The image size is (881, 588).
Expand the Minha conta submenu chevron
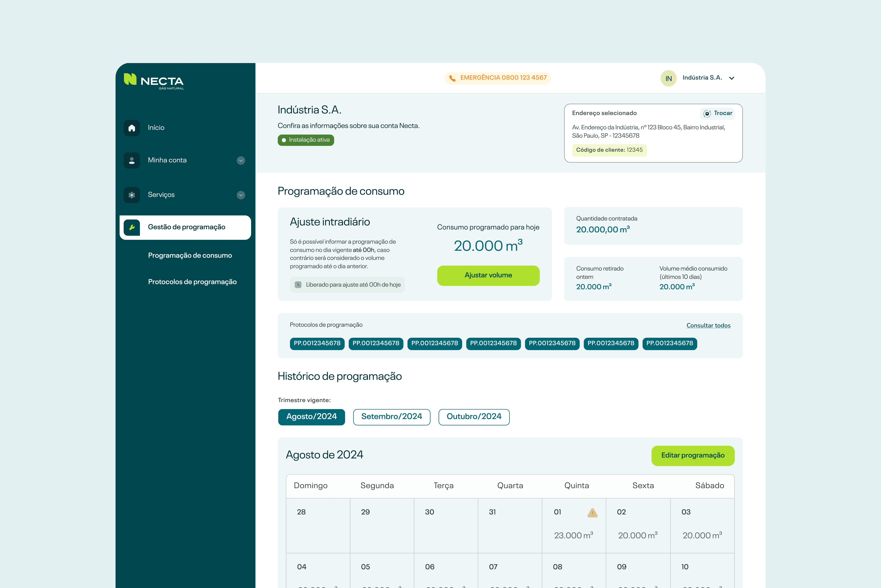[241, 161]
